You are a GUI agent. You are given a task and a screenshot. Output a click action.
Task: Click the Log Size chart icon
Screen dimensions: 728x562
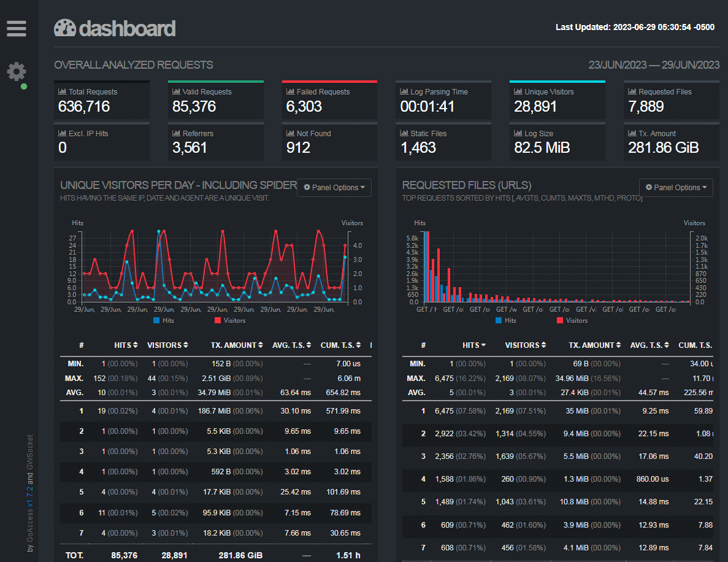pos(518,133)
